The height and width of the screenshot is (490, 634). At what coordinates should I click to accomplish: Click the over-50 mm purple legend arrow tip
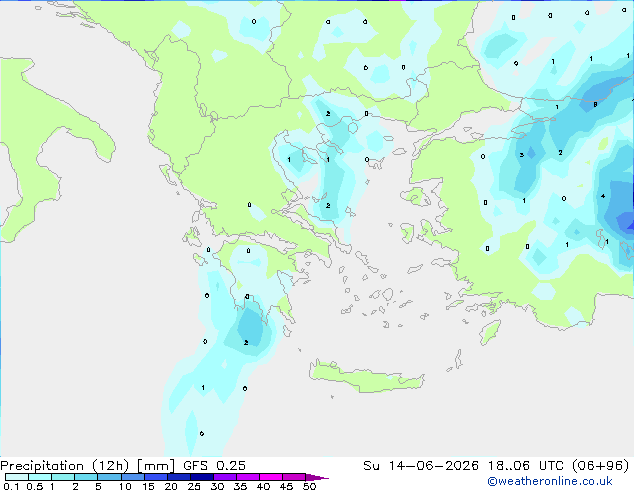pyautogui.click(x=317, y=477)
